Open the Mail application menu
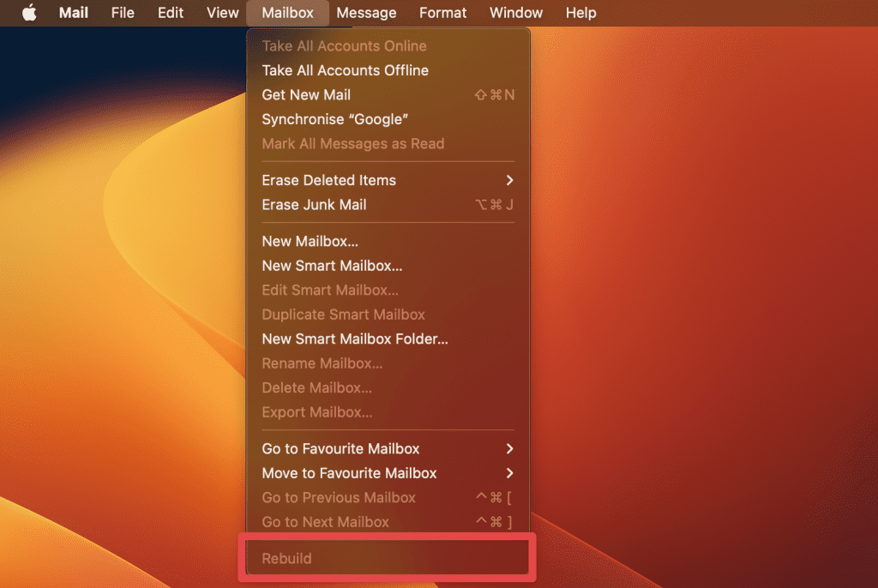 [74, 12]
